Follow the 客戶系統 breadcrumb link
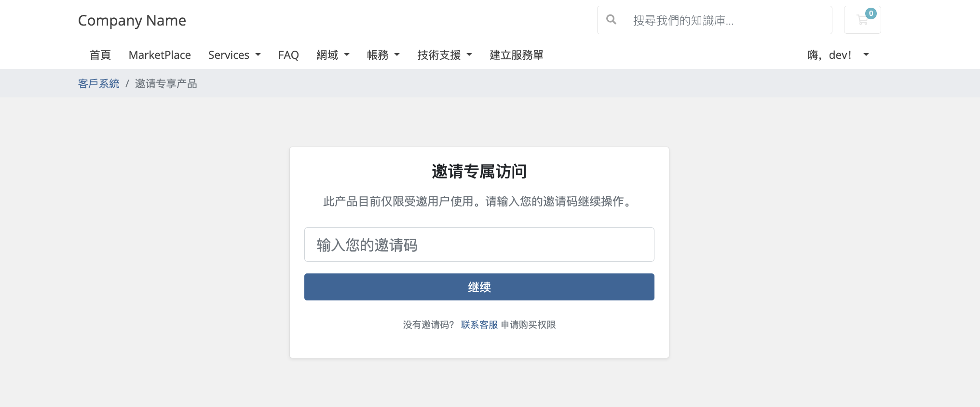The image size is (980, 407). [99, 83]
